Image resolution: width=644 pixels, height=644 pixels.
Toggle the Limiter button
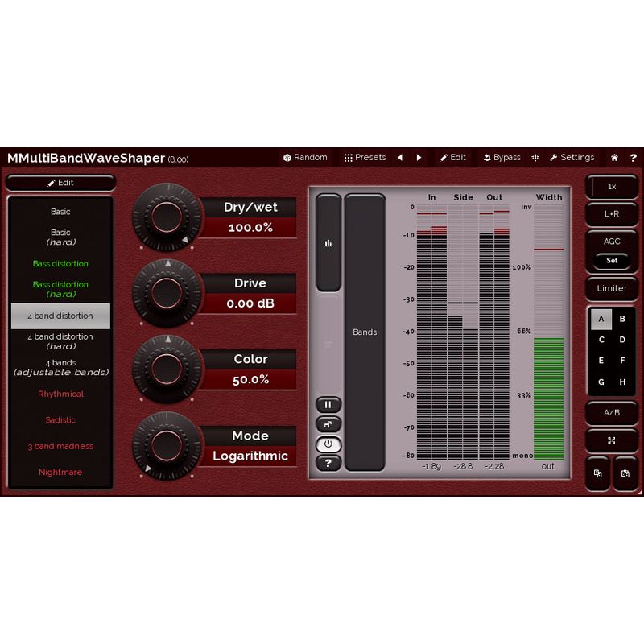[612, 288]
